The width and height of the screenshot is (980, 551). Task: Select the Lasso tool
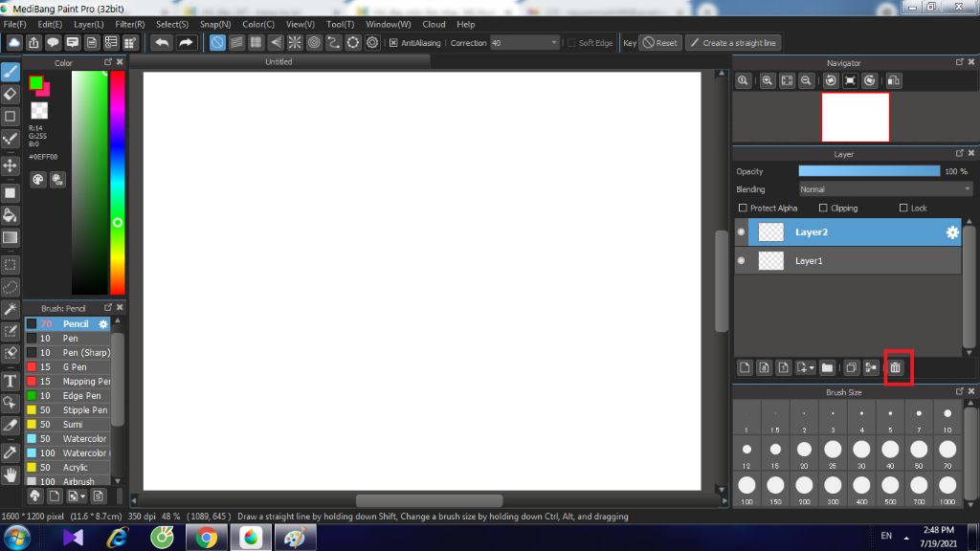pos(10,287)
